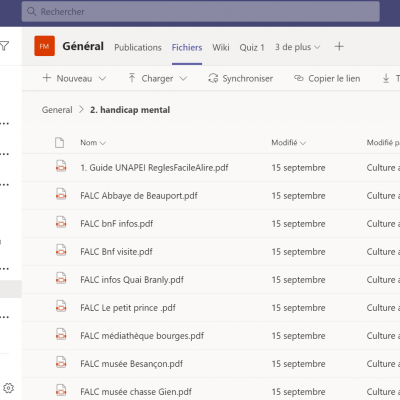Open the Nouveau dropdown menu
The height and width of the screenshot is (400, 400).
pos(74,78)
